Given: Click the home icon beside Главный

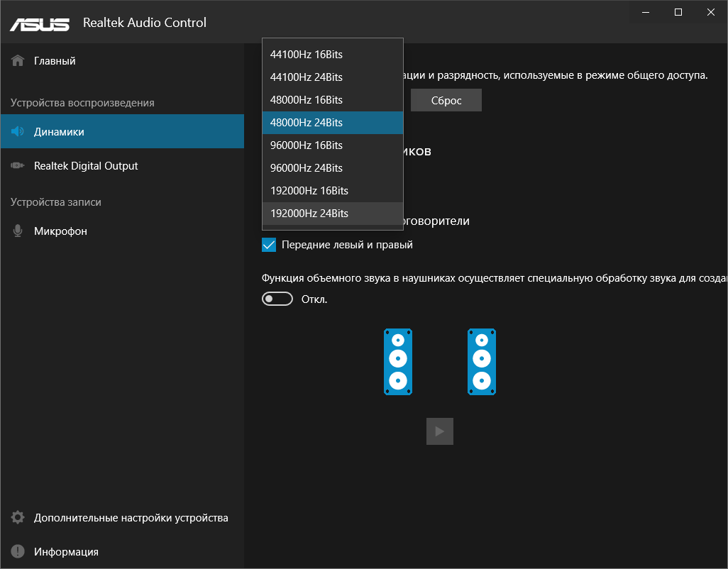Looking at the screenshot, I should (x=18, y=61).
